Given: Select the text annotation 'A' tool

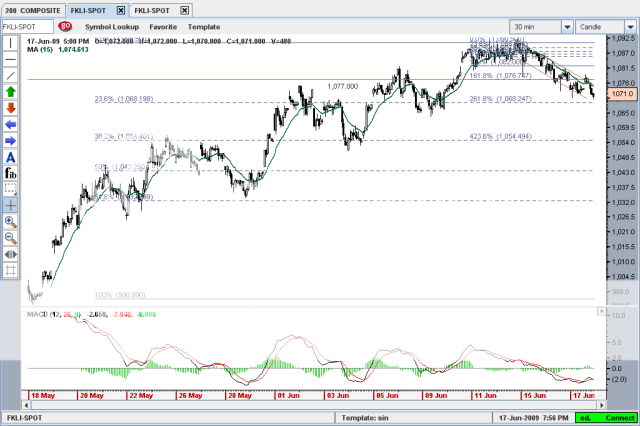Looking at the screenshot, I should [10, 157].
